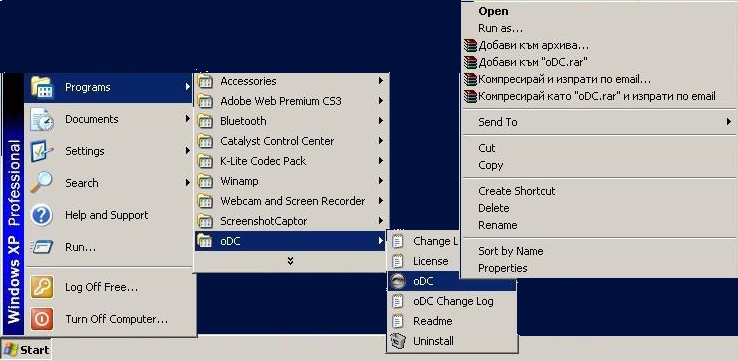738x361 pixels.
Task: Choose Copy in the context menu
Action: point(490,165)
